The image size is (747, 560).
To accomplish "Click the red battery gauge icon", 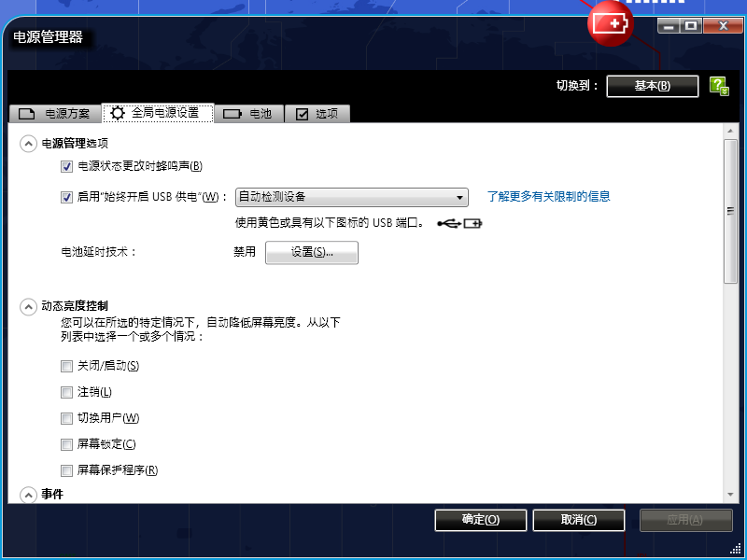I will point(611,24).
